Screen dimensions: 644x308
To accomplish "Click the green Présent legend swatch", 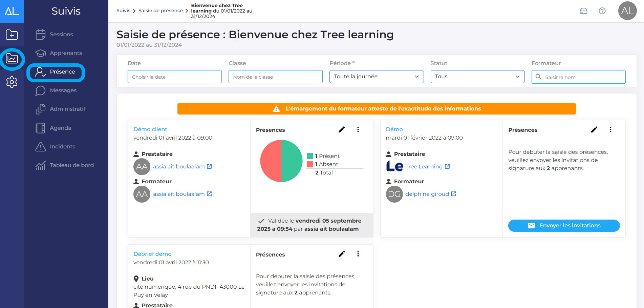I will 310,156.
